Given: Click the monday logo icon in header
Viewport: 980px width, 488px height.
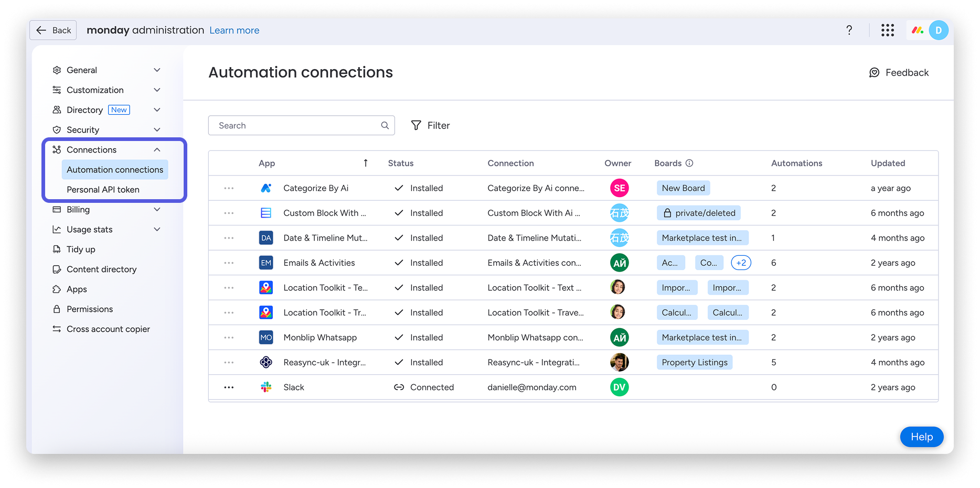Looking at the screenshot, I should tap(917, 30).
